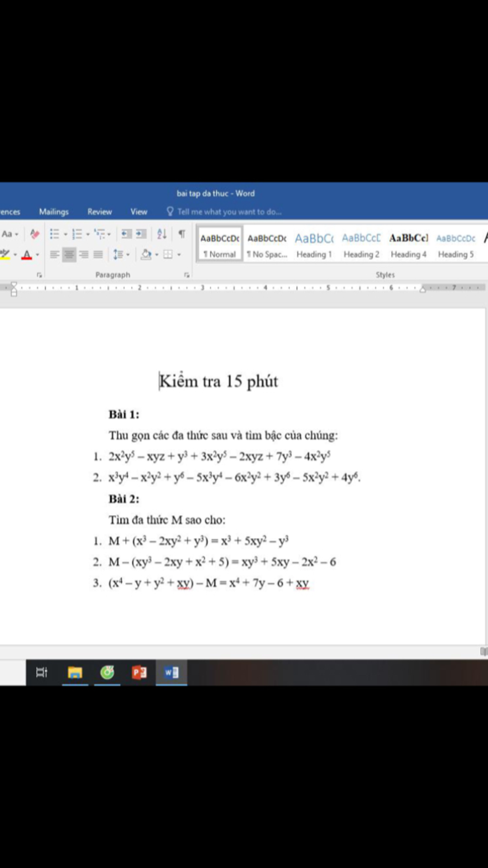Viewport: 488px width, 868px height.
Task: Open the Mailings tab
Action: [x=54, y=212]
